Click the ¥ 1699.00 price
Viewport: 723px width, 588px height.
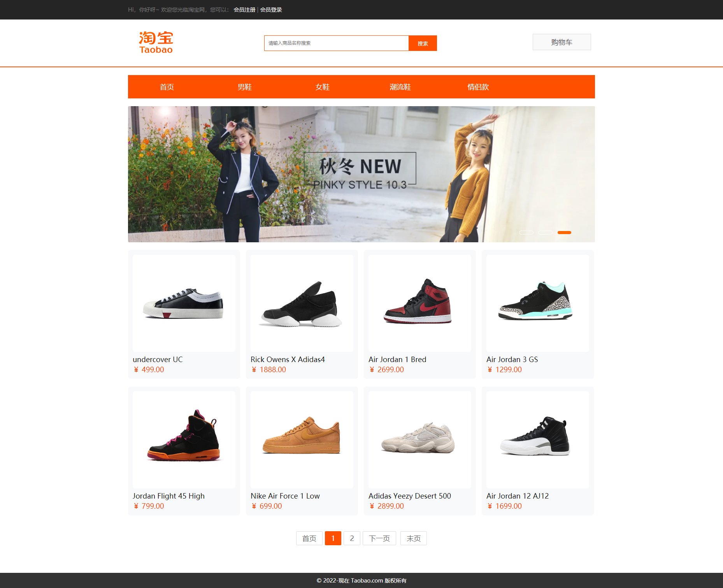504,506
